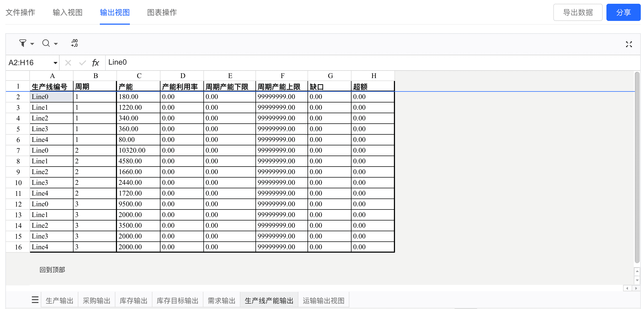Click the 产能利用率 header cell
The width and height of the screenshot is (644, 309).
point(182,86)
